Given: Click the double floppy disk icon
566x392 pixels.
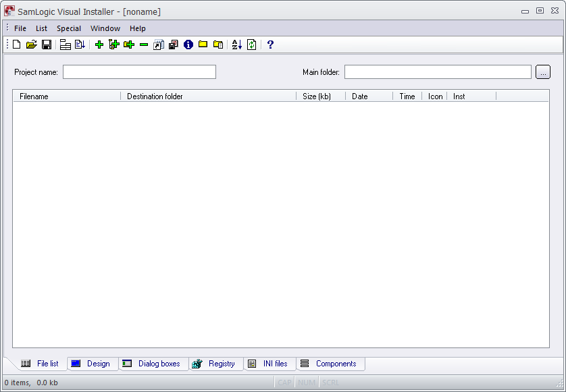Looking at the screenshot, I should tap(174, 45).
